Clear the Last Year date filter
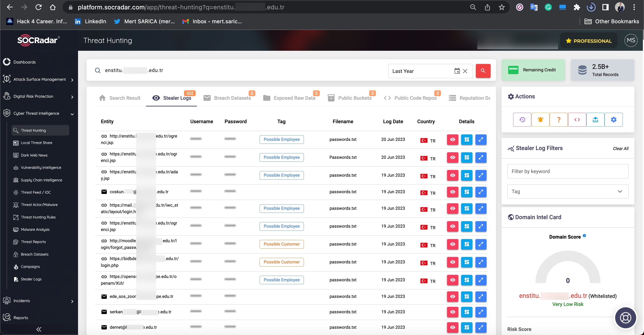The width and height of the screenshot is (644, 335). [x=465, y=71]
